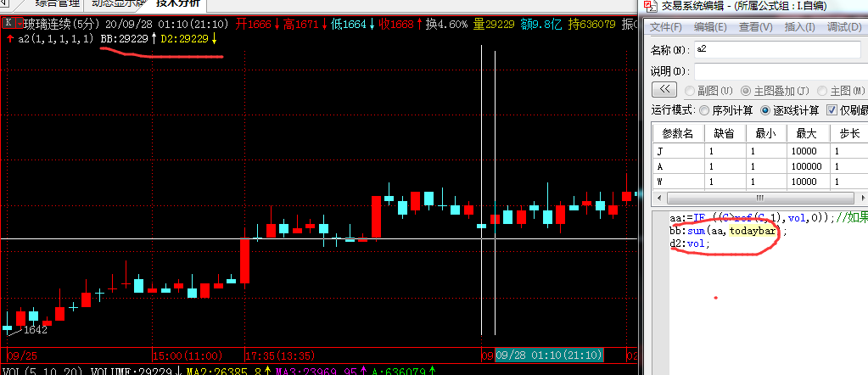The height and width of the screenshot is (375, 868).
Task: Select parameter row J name cell
Action: tap(678, 151)
